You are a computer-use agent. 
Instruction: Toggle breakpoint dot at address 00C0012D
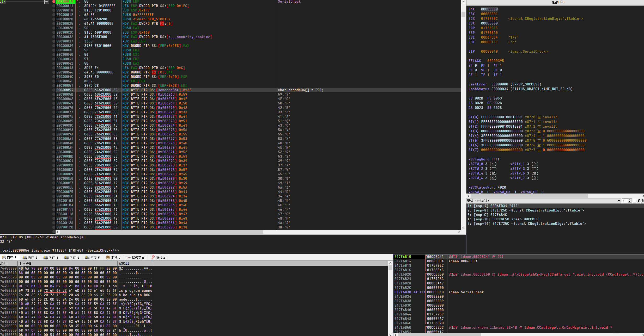(54, 227)
